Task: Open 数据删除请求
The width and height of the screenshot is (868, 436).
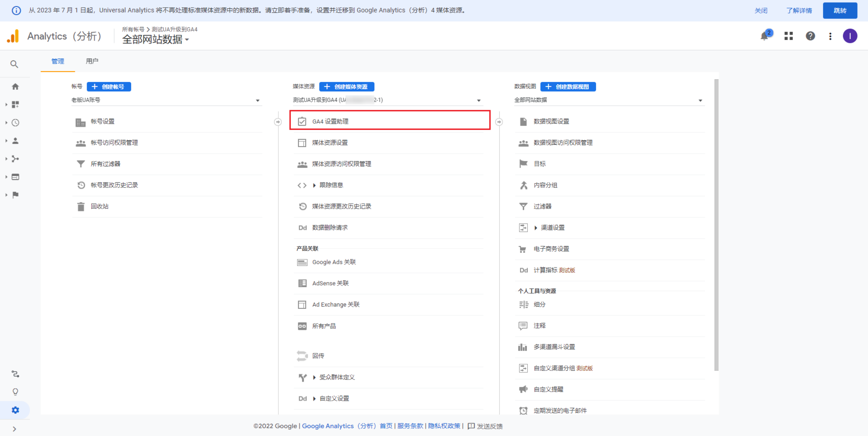Action: (388, 228)
